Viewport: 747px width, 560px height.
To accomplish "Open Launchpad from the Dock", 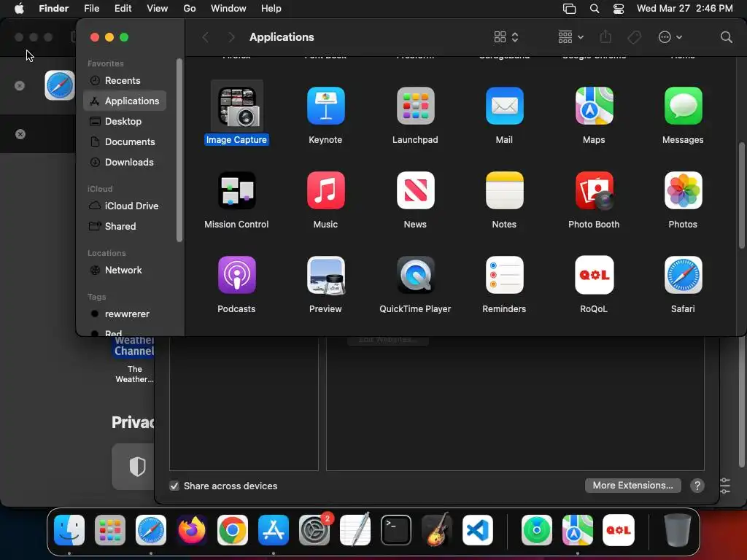I will point(110,530).
